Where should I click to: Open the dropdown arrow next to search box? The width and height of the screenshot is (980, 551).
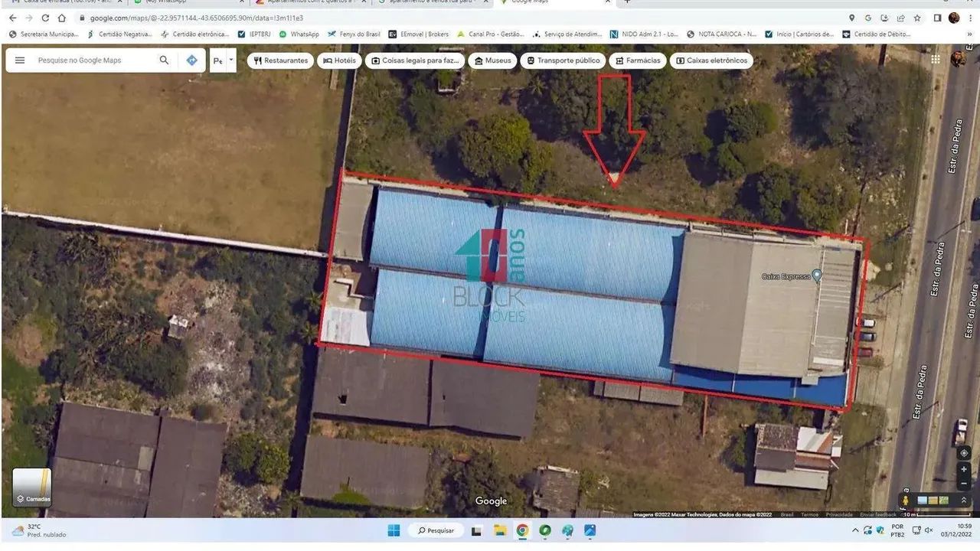click(x=230, y=60)
